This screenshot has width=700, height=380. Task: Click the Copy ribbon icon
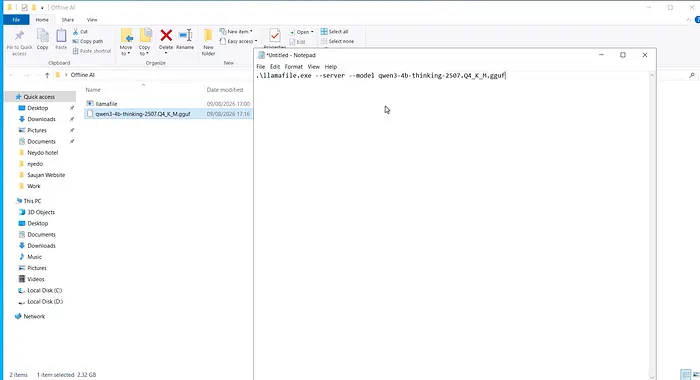point(42,36)
